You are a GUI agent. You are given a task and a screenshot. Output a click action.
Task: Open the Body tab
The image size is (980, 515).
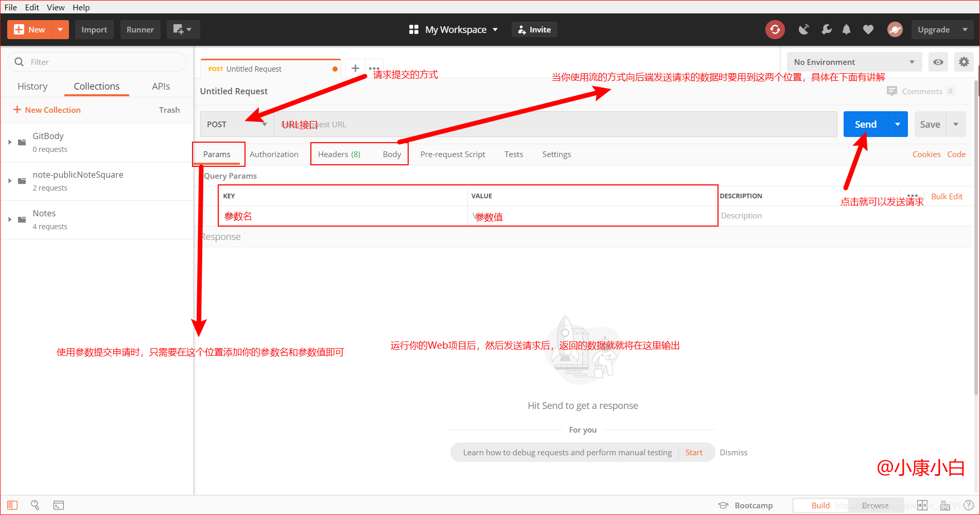tap(392, 154)
